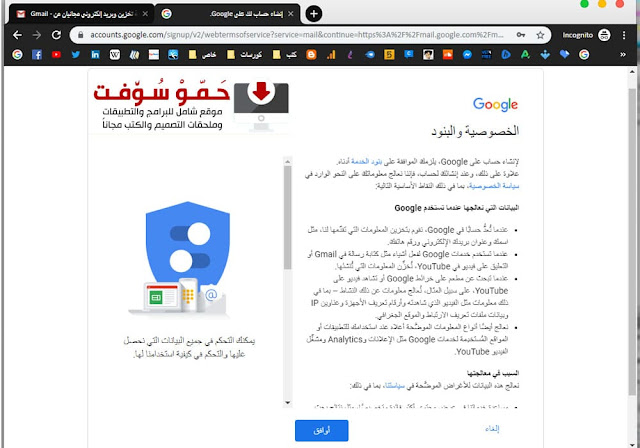Click the Incognito profile icon
The width and height of the screenshot is (640, 448).
[x=604, y=35]
